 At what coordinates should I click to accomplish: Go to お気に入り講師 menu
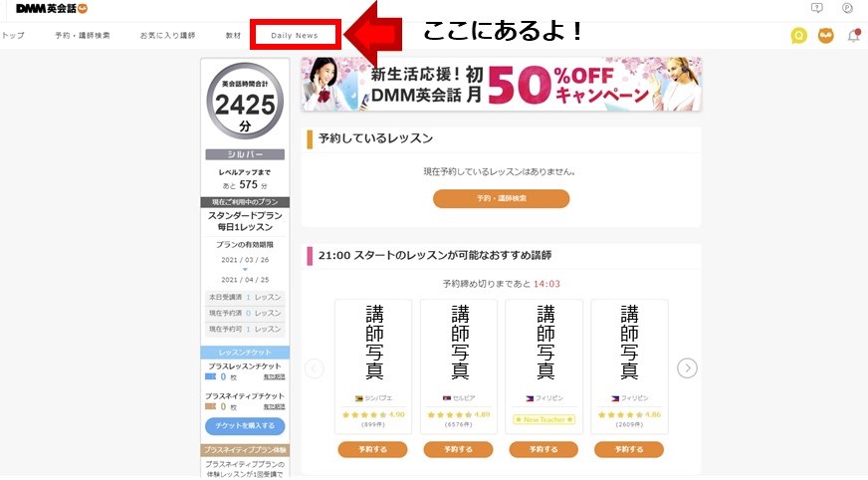pyautogui.click(x=167, y=36)
